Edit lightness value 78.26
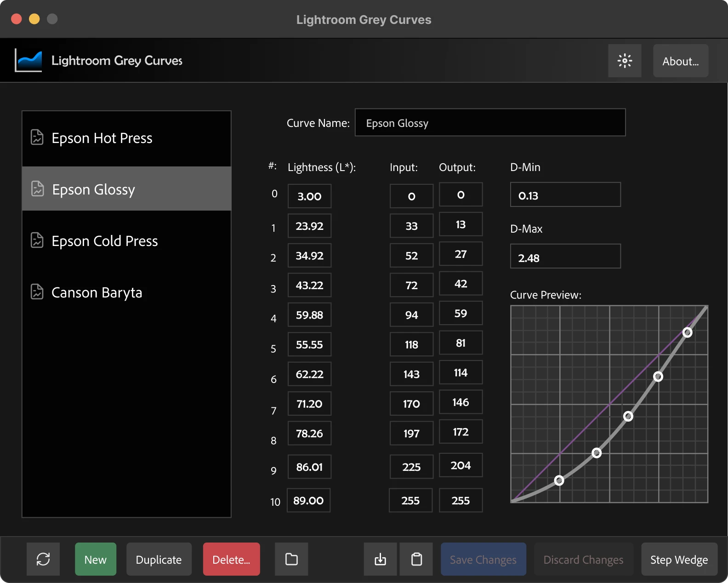The height and width of the screenshot is (583, 728). (x=309, y=433)
